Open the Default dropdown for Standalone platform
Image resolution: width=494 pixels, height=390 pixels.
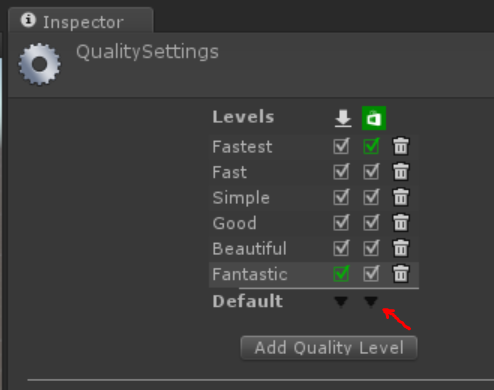click(x=341, y=302)
